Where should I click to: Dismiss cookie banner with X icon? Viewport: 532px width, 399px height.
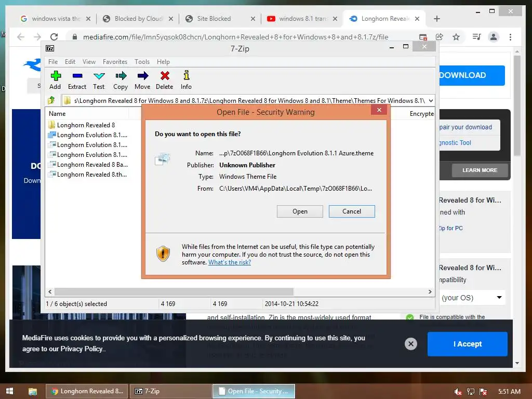point(410,344)
